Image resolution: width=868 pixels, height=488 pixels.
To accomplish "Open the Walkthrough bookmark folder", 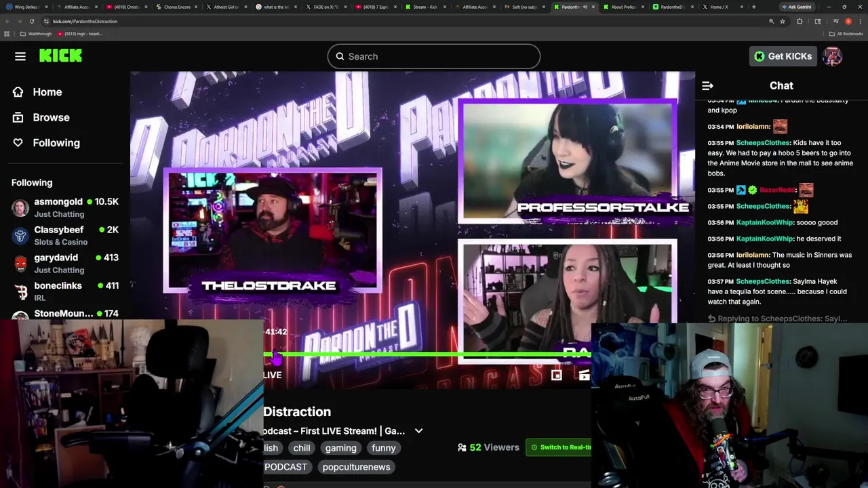I will tap(36, 34).
